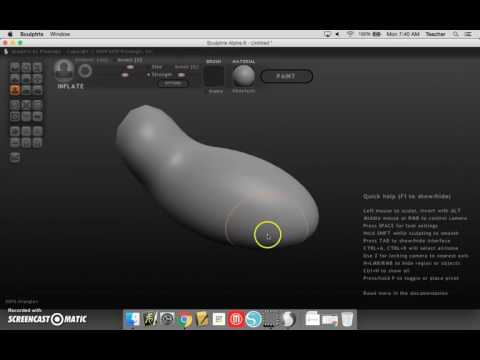Click the highlighted Inflate tool icon

click(15, 90)
